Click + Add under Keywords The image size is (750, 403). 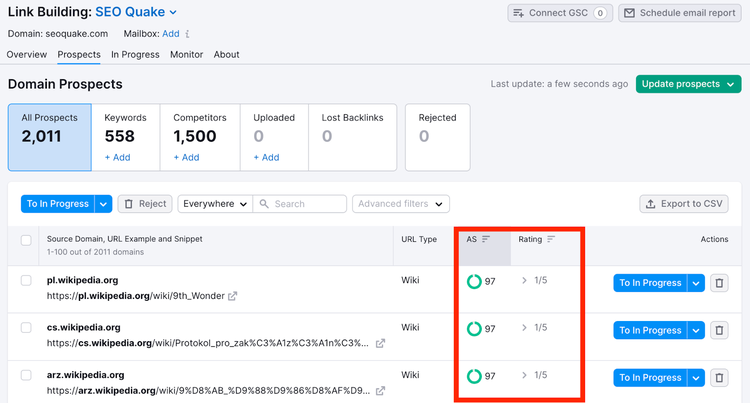pyautogui.click(x=118, y=157)
